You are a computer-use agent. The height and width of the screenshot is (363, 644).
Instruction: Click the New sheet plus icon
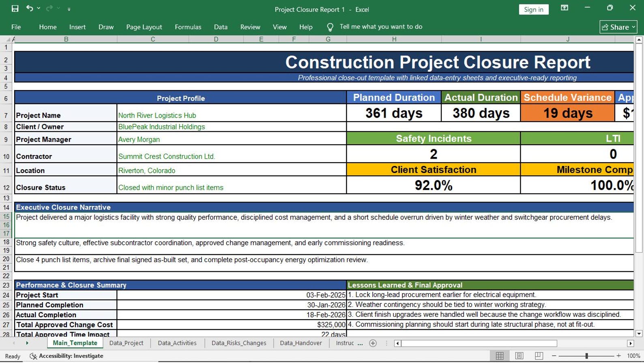[373, 343]
